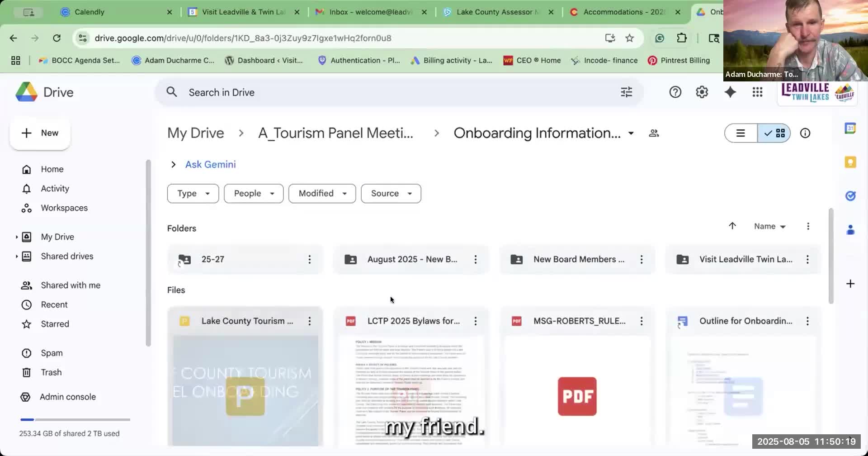This screenshot has height=456, width=868.
Task: Open Drive settings gear
Action: [x=702, y=92]
